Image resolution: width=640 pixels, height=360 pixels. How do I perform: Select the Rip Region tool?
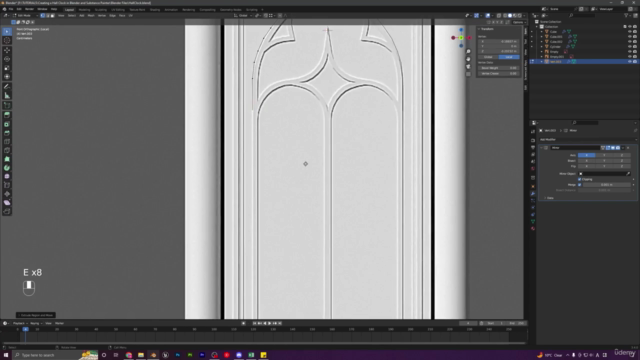tap(7, 211)
